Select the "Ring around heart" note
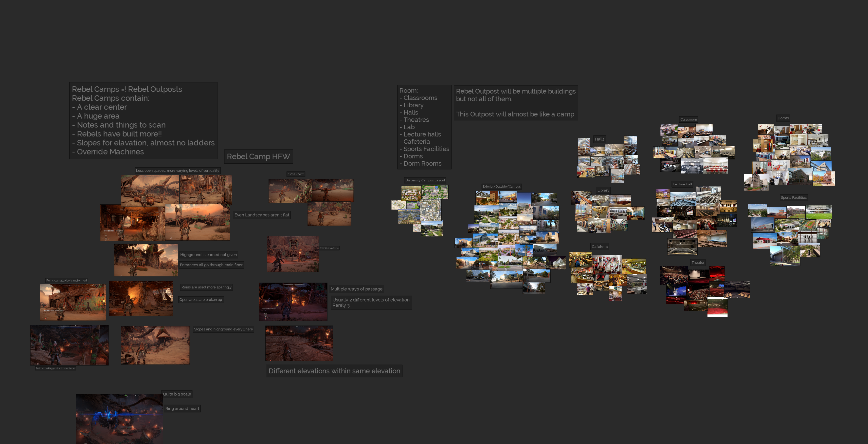 (182, 408)
